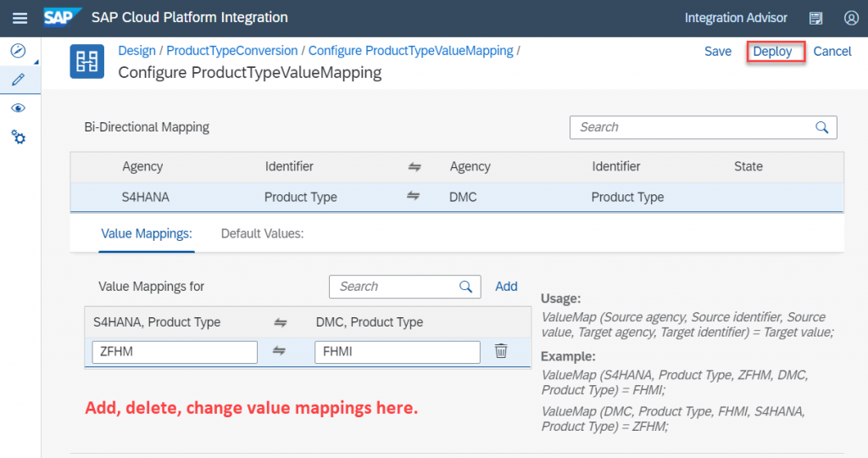Viewport: 868px width, 458px height.
Task: Switch to the Value Mappings tab
Action: (147, 234)
